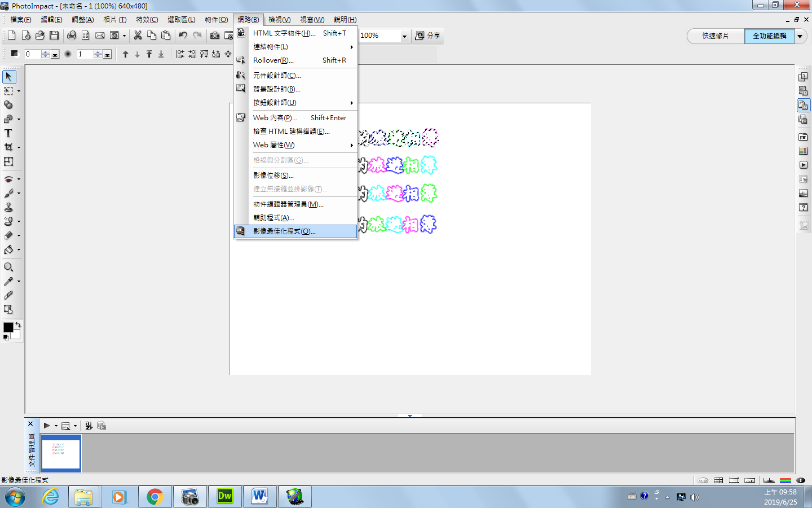Click the 分享 share button

click(428, 36)
